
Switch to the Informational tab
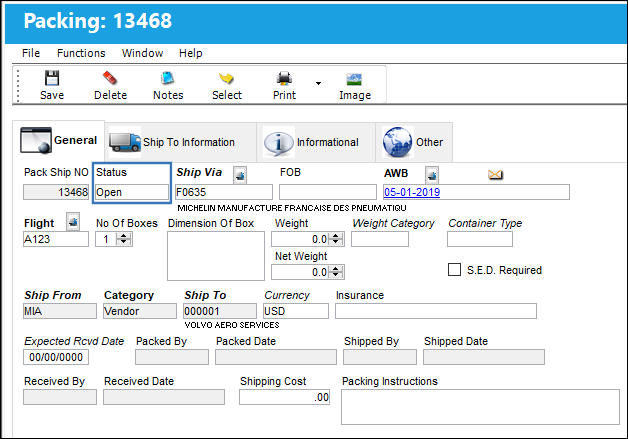pos(316,142)
